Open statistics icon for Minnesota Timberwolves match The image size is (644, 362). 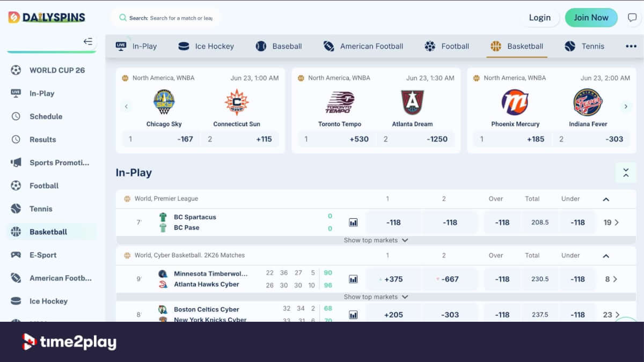[353, 279]
